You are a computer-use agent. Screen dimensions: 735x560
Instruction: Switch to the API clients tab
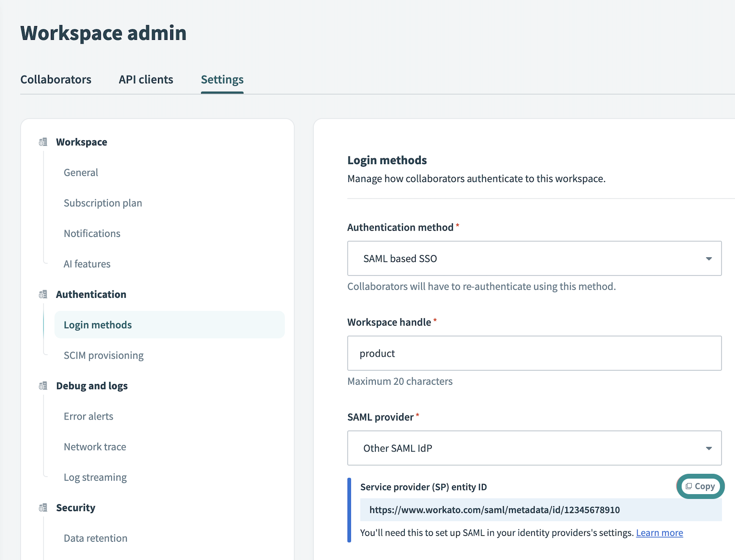(x=145, y=79)
